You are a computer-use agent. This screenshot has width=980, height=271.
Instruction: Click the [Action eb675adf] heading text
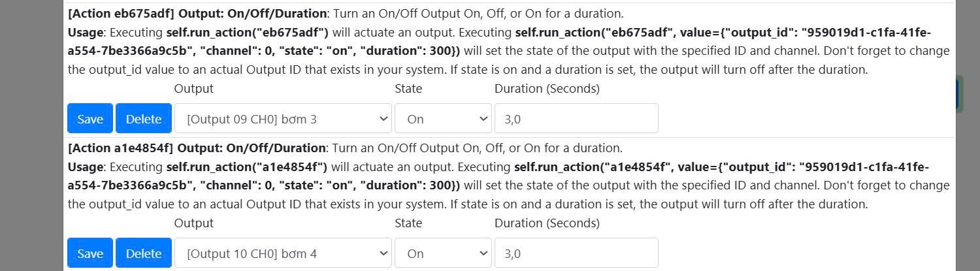[x=121, y=14]
